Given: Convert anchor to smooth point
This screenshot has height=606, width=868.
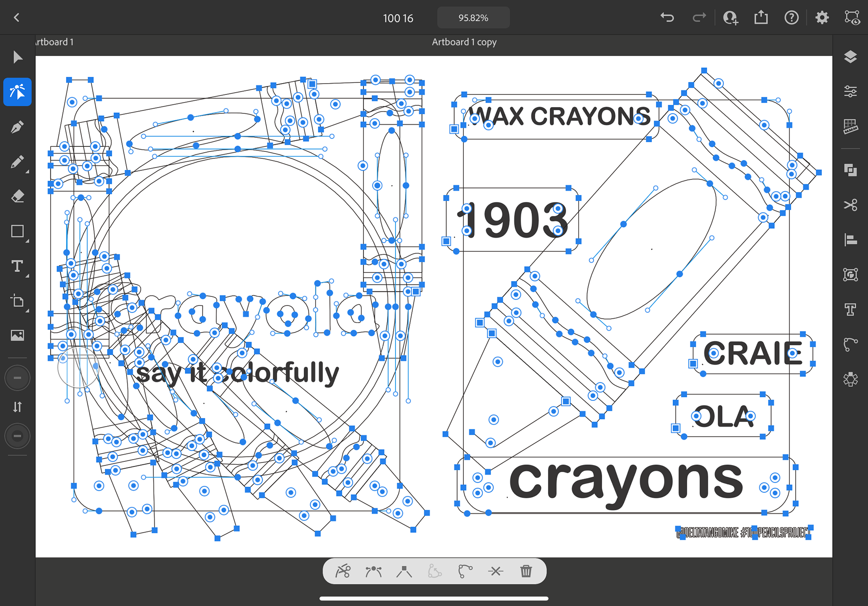Looking at the screenshot, I should pyautogui.click(x=373, y=571).
